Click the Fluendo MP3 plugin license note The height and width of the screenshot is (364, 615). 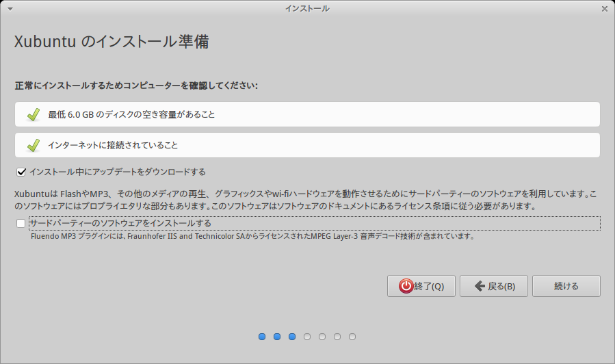(x=253, y=236)
